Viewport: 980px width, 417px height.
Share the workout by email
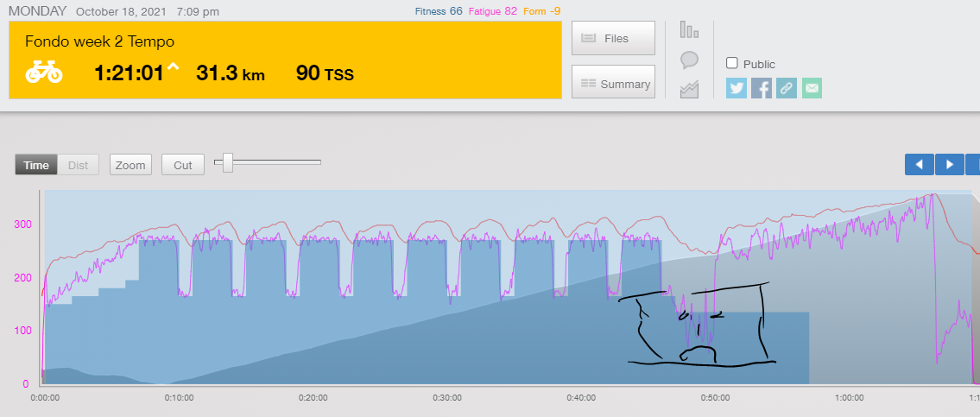[812, 87]
